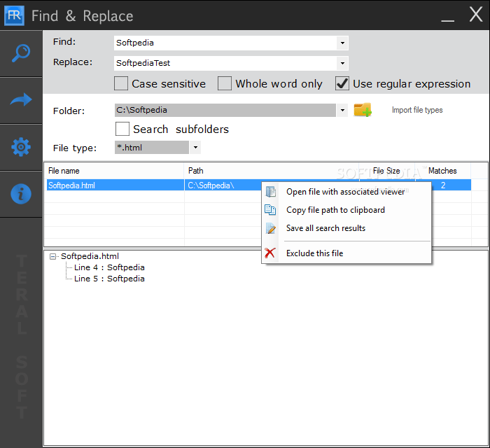
Task: Uncheck Use regular expression
Action: point(342,83)
